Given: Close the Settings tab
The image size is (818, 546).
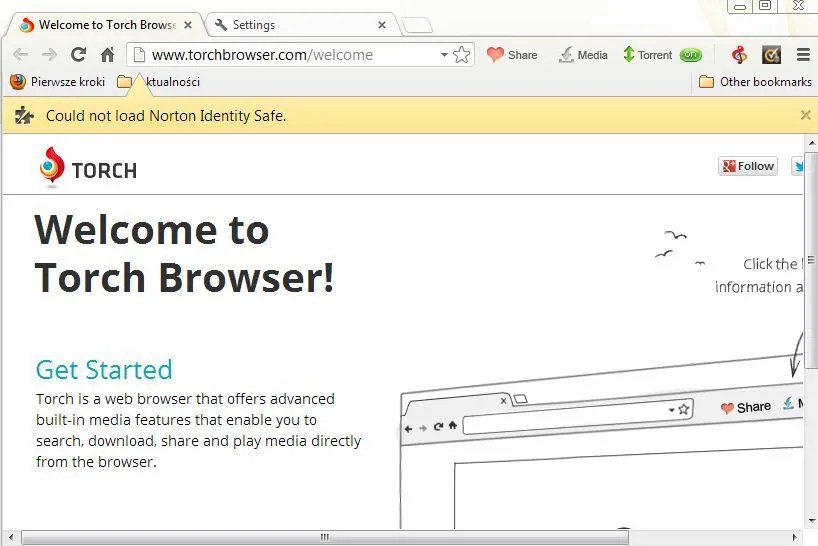Looking at the screenshot, I should point(382,25).
